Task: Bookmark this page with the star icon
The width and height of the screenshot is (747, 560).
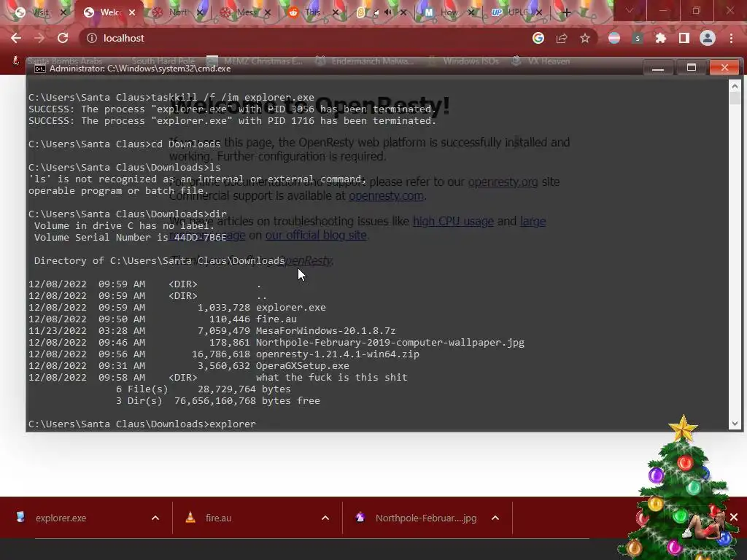Action: (x=585, y=38)
